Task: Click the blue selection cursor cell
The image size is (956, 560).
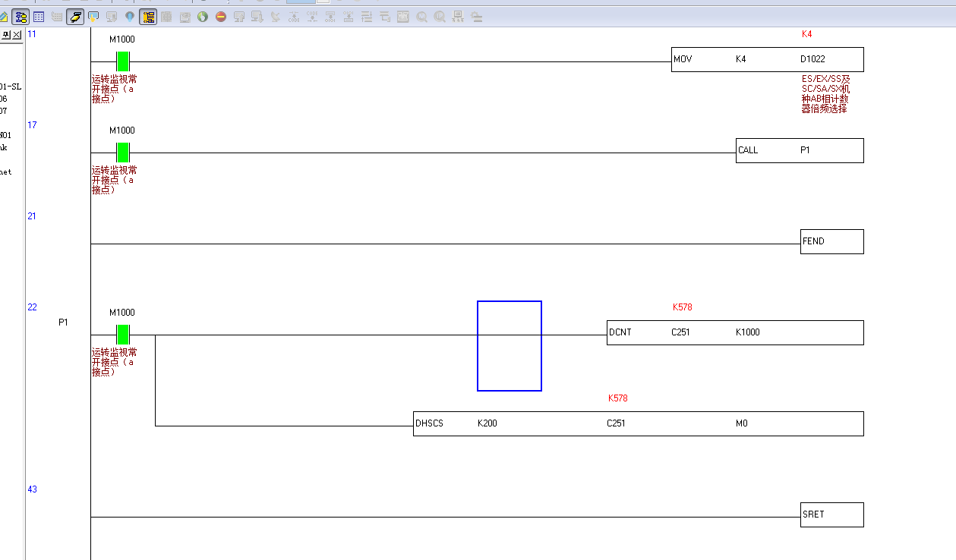Action: point(509,346)
